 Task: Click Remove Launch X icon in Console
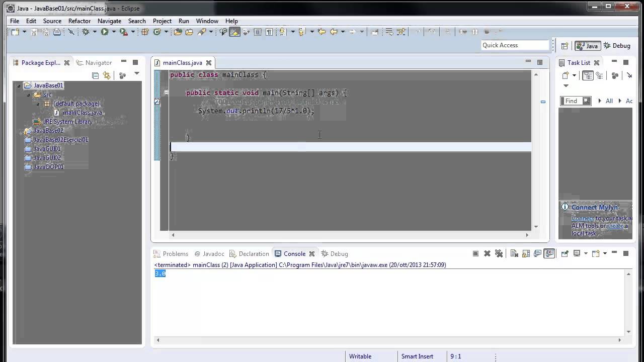[487, 253]
